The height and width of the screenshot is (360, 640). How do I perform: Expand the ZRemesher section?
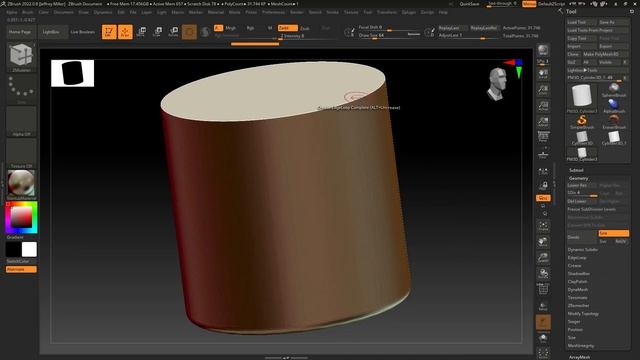578,305
